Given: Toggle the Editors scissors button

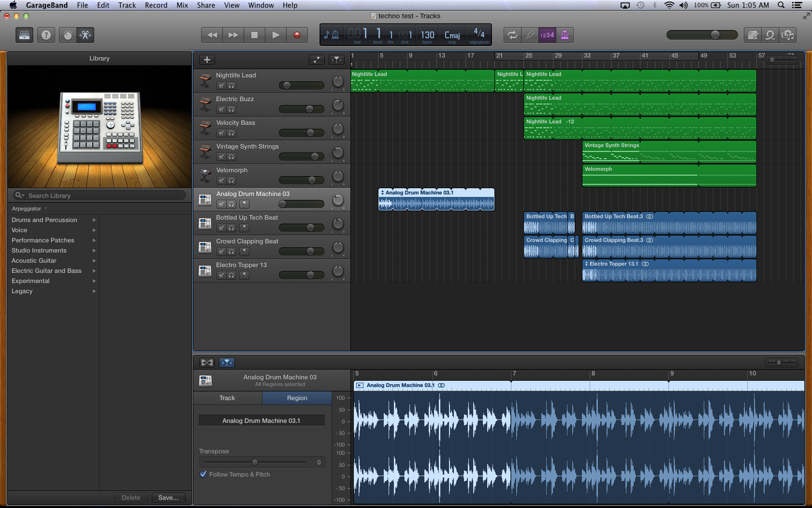Looking at the screenshot, I should (85, 35).
